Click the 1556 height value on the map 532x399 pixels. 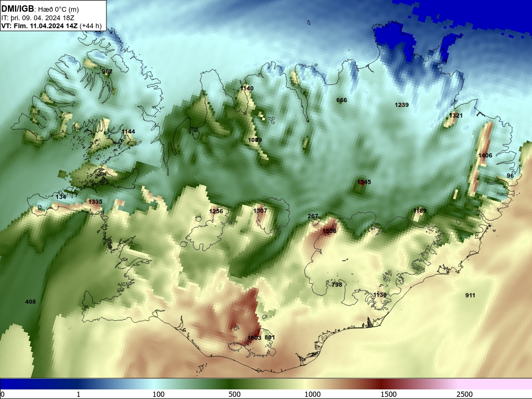tap(329, 231)
